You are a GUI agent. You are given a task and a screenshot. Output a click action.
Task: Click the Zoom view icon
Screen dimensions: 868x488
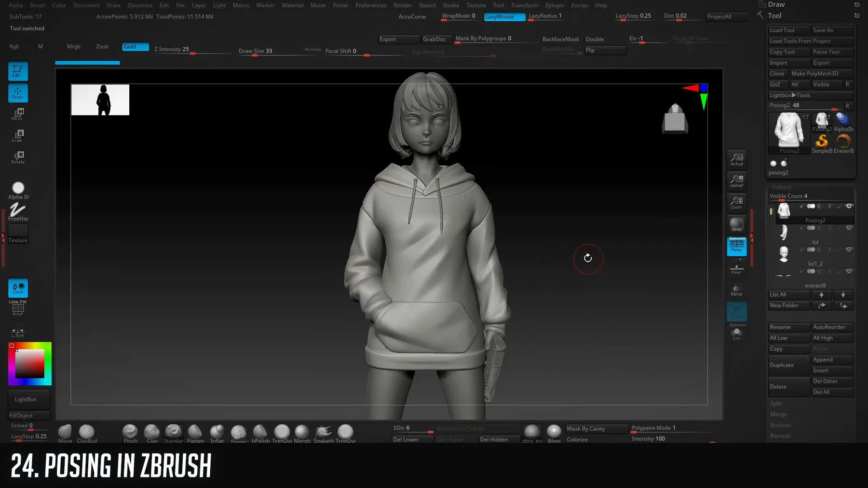(737, 203)
